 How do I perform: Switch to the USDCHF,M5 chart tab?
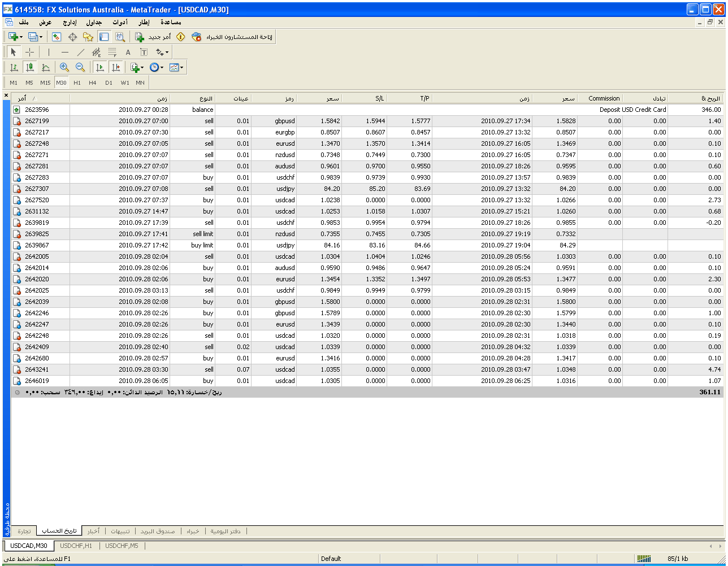pyautogui.click(x=122, y=546)
